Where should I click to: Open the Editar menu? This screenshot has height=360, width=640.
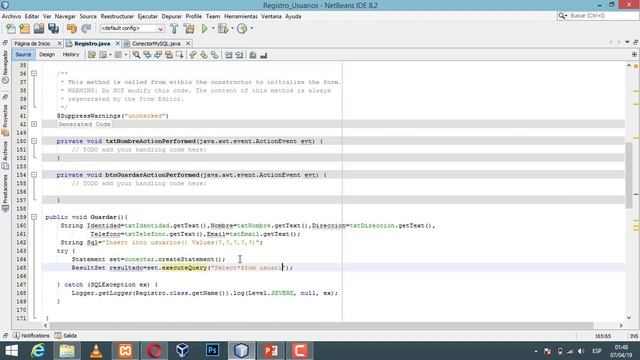[32, 16]
